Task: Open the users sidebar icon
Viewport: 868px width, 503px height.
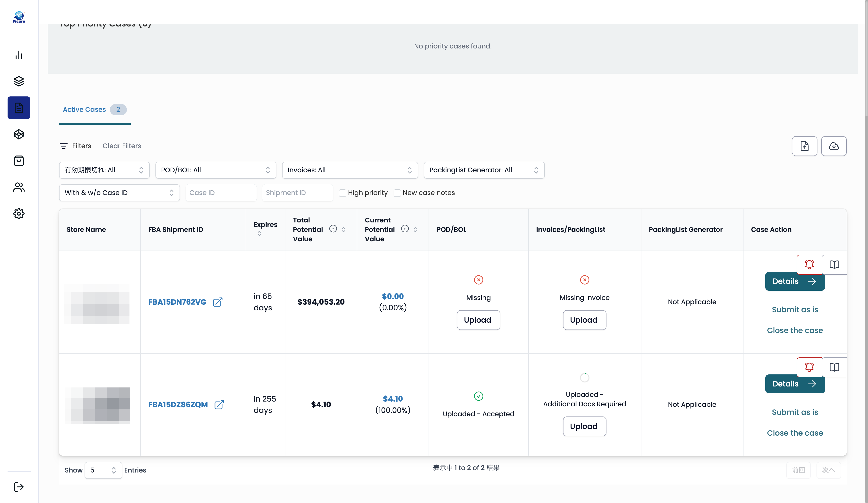Action: (x=19, y=187)
